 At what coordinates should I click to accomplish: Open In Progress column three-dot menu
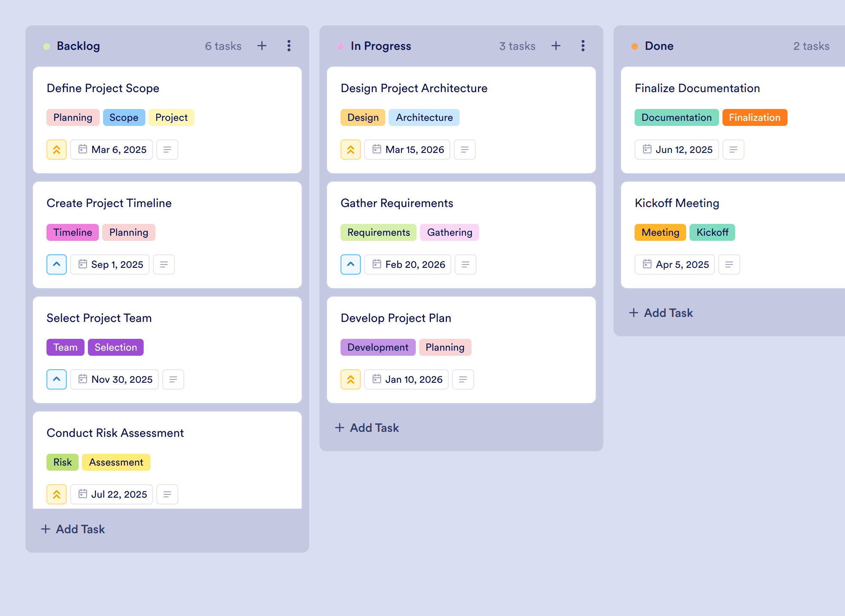pos(583,46)
